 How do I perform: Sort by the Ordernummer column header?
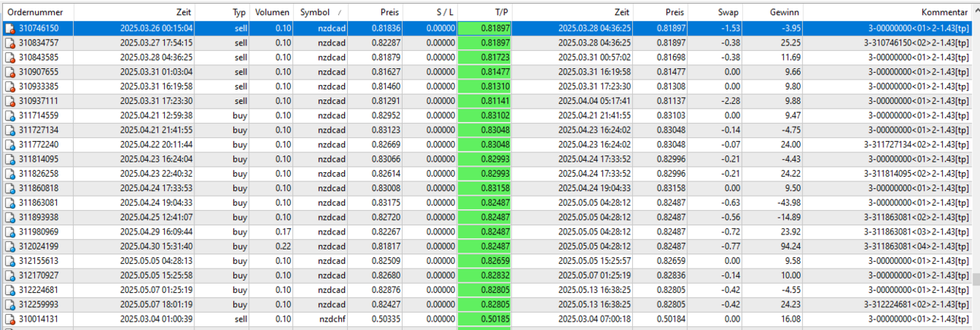pyautogui.click(x=37, y=13)
